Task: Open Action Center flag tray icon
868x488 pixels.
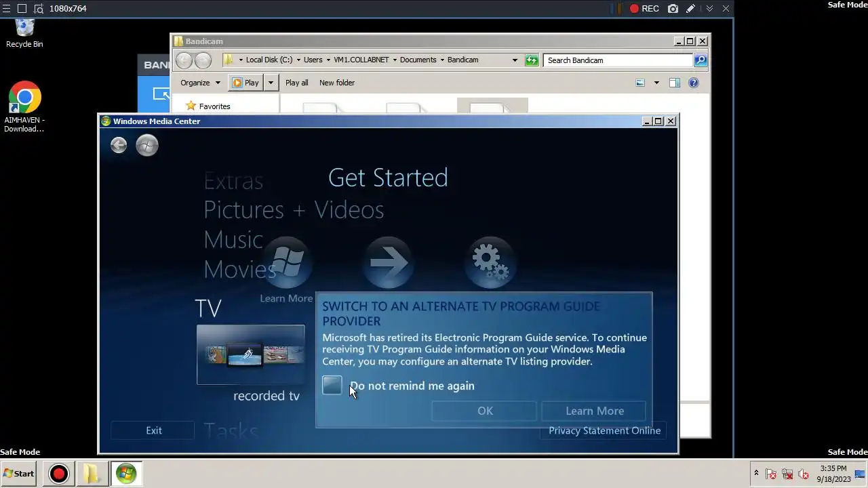Action: pyautogui.click(x=771, y=474)
